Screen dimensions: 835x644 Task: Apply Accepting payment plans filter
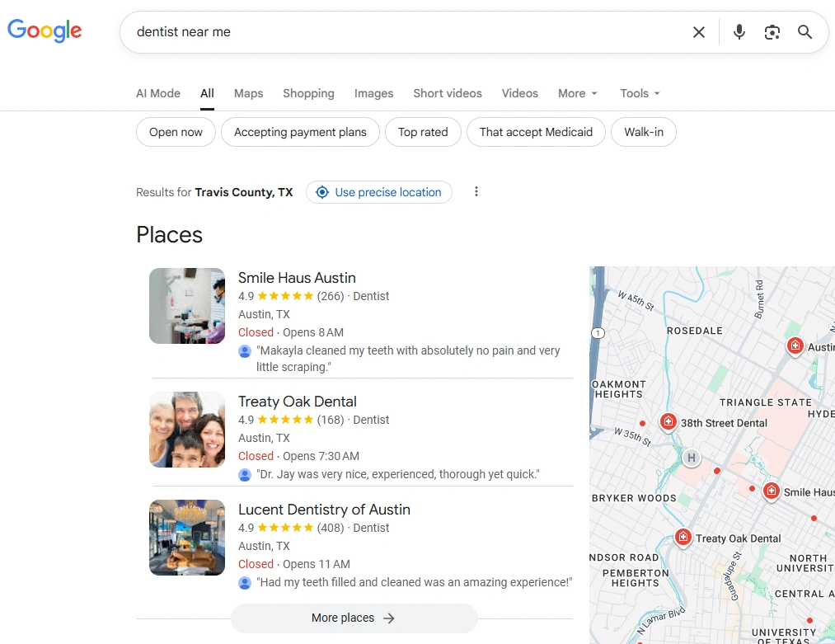pyautogui.click(x=300, y=132)
